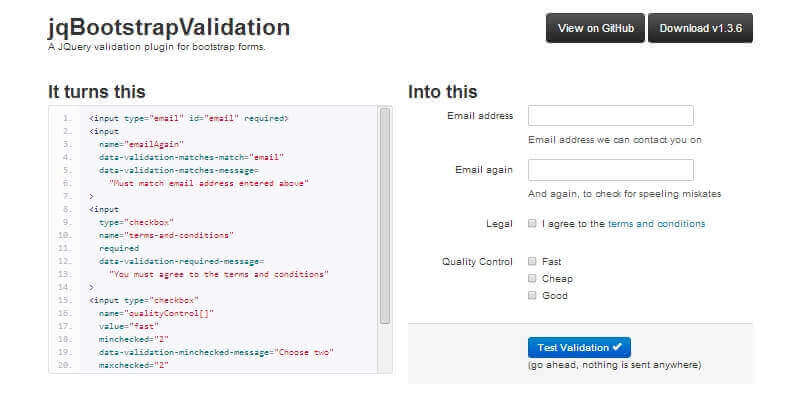Screen dimensions: 800x400
Task: Click the "It turns this" heading
Action: (96, 92)
